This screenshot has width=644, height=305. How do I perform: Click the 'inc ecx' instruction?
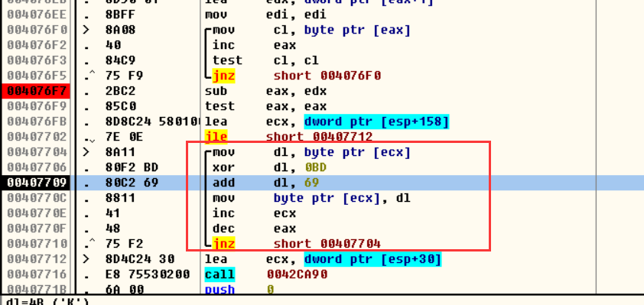pos(254,213)
